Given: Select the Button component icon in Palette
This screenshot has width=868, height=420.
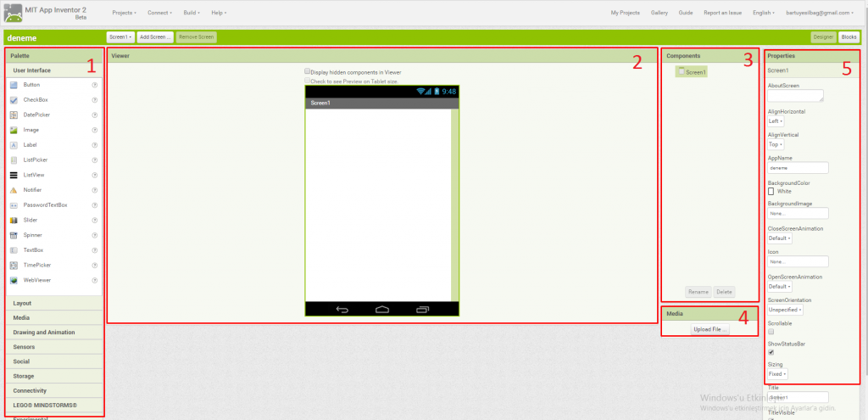Looking at the screenshot, I should [x=14, y=85].
